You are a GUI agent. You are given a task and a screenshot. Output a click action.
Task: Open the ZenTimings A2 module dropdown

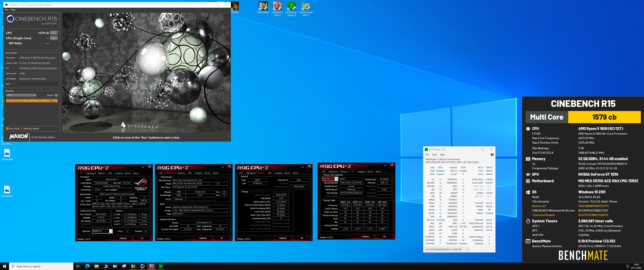[446, 249]
